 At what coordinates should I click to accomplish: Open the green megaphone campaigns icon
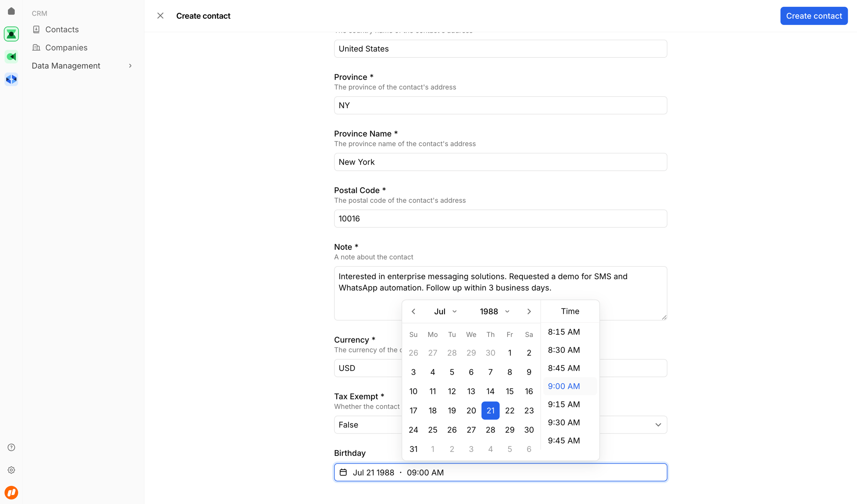pos(11,56)
